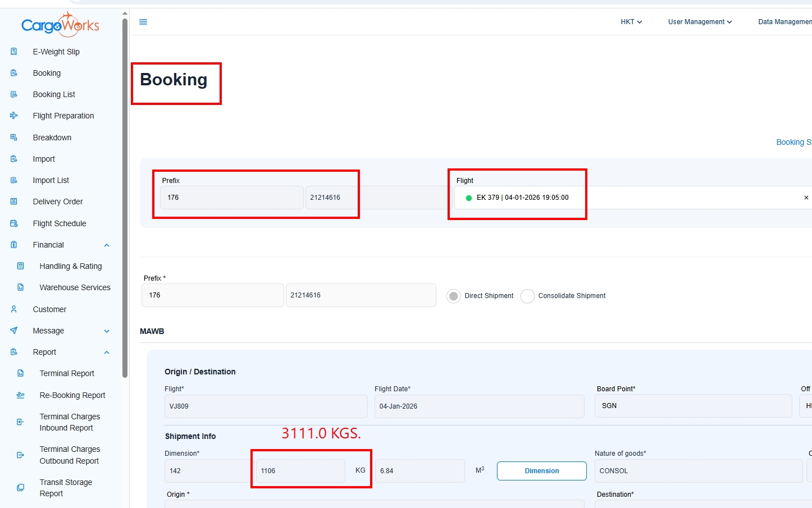Viewport: 812px width, 508px height.
Task: Open E-Weight Slip sidebar icon
Action: (14, 52)
